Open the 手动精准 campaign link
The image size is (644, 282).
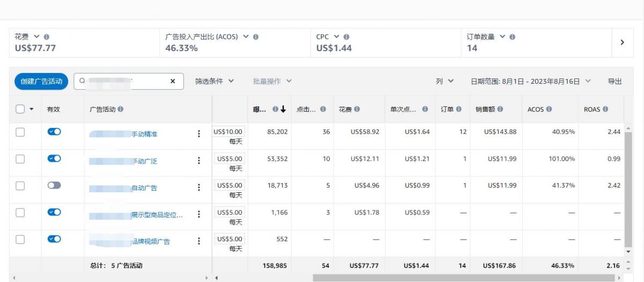pyautogui.click(x=123, y=135)
